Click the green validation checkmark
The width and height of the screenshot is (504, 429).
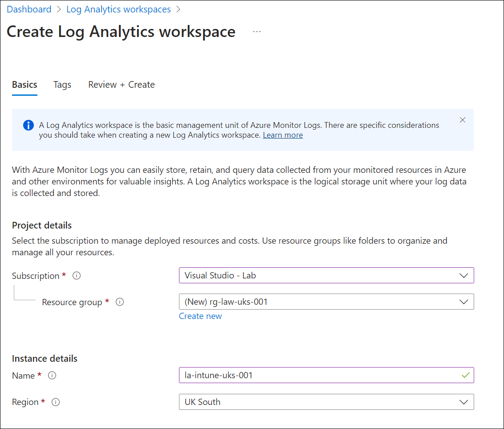pyautogui.click(x=466, y=375)
